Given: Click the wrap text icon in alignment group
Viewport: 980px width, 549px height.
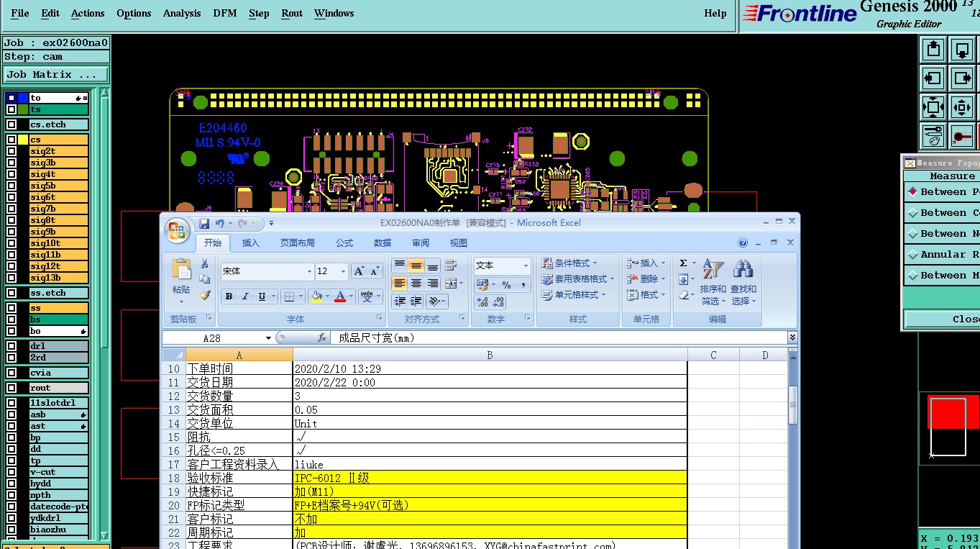Looking at the screenshot, I should (451, 266).
